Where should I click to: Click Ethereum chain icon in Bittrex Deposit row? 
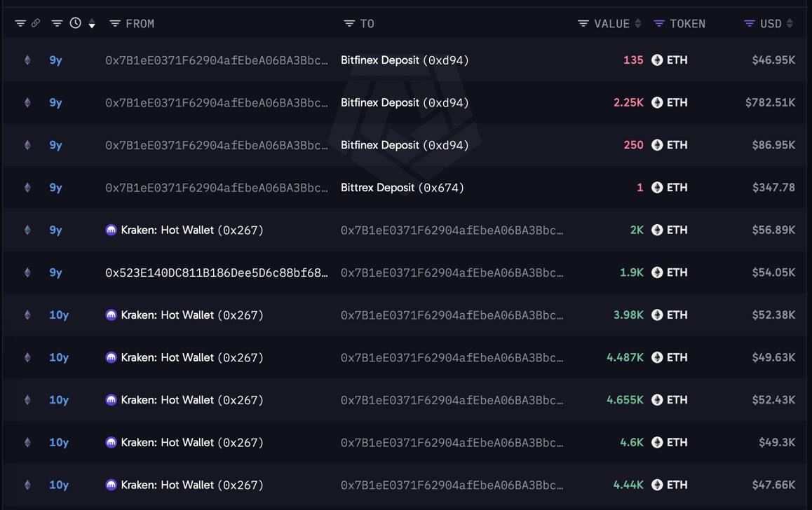(x=27, y=187)
